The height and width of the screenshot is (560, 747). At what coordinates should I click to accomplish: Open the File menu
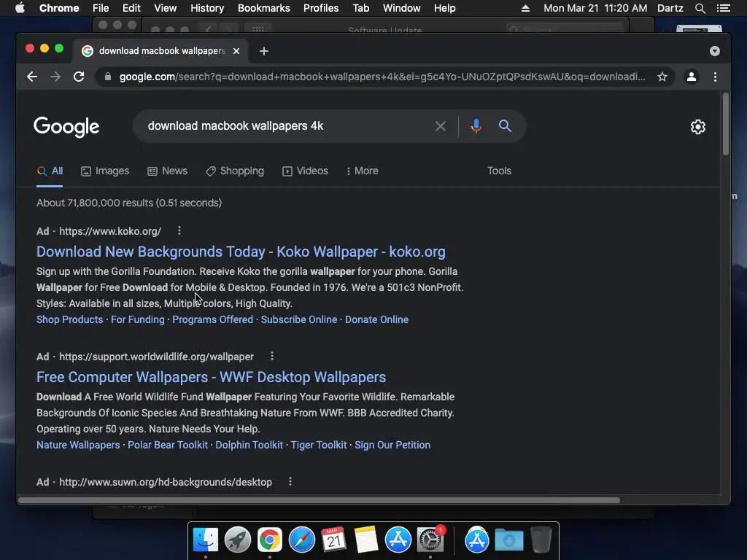[x=101, y=8]
